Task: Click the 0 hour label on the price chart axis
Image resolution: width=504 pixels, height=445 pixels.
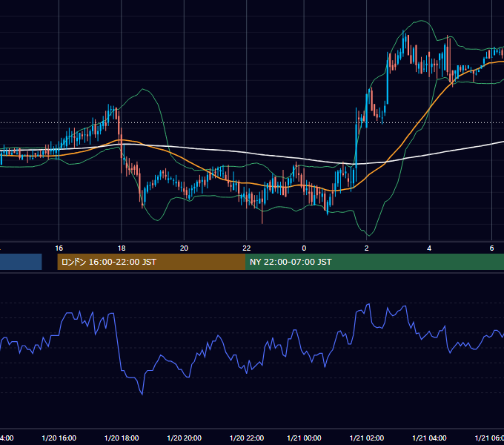Action: (x=304, y=248)
